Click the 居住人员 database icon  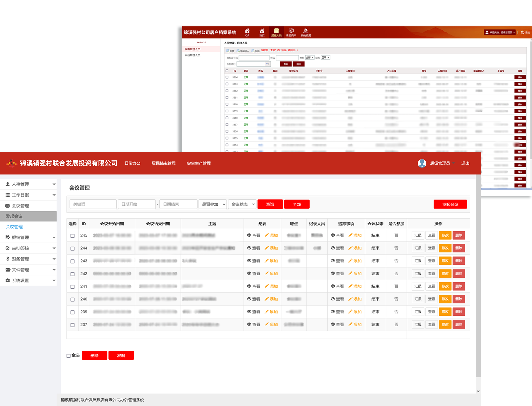click(x=276, y=31)
